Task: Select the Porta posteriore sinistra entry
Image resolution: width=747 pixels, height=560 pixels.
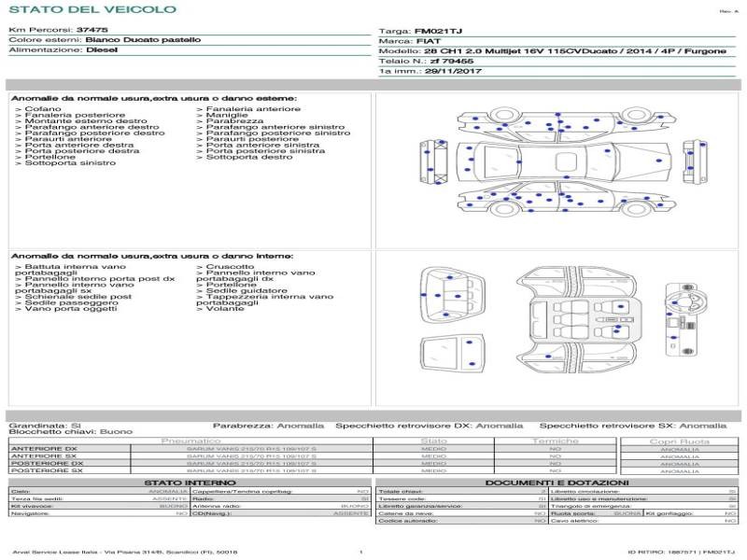Action: 261,151
